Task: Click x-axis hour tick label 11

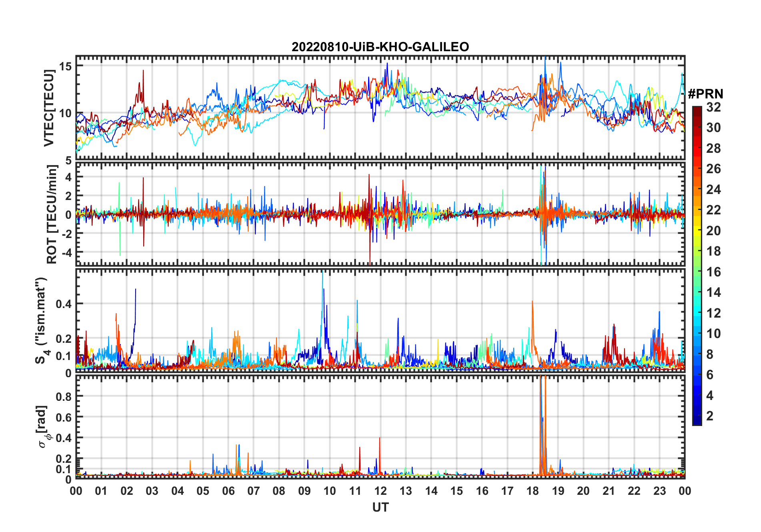Action: [355, 491]
